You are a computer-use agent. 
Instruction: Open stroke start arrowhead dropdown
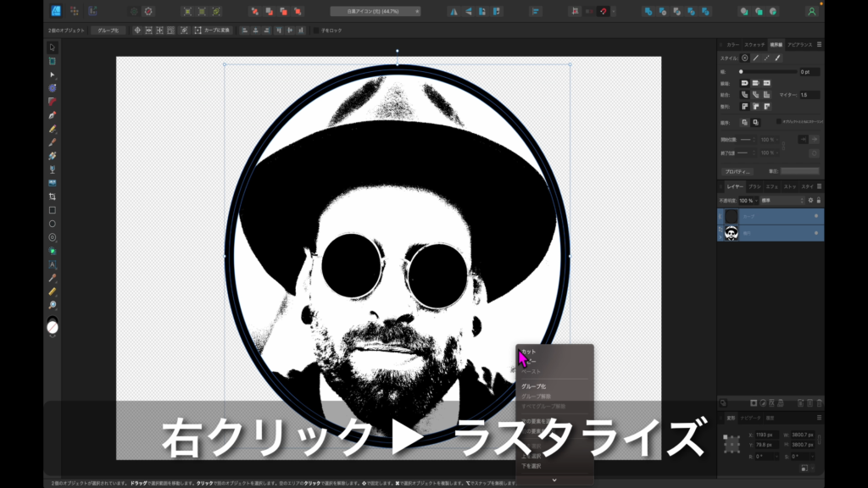(748, 140)
